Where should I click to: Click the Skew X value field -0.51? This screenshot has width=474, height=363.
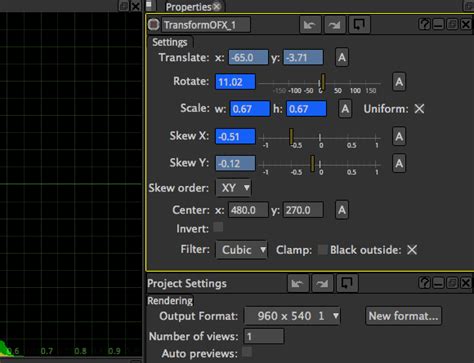pos(235,137)
